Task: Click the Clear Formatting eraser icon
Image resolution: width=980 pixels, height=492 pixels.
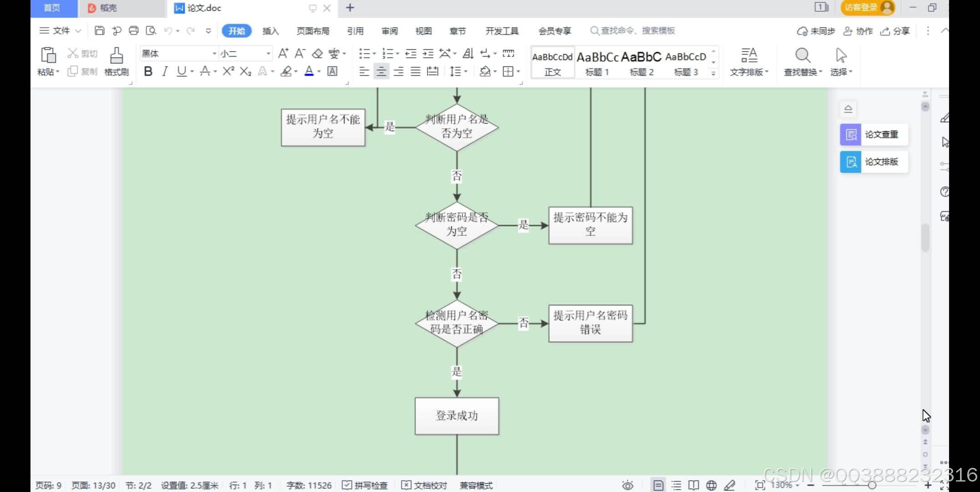Action: tap(317, 53)
